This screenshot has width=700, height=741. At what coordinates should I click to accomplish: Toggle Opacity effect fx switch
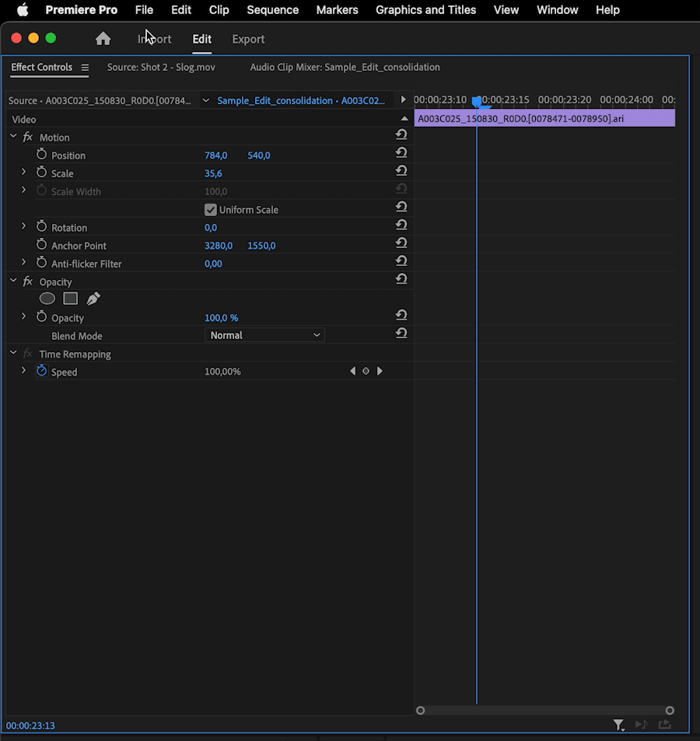[x=28, y=281]
